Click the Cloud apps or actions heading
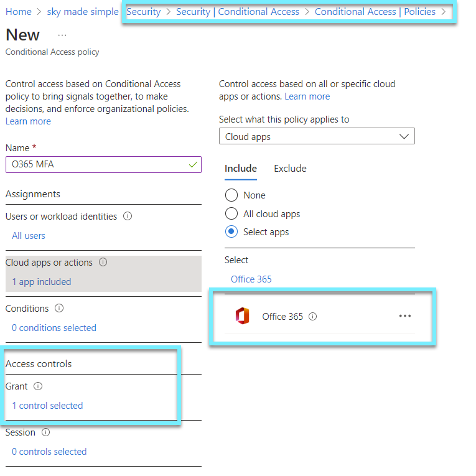The width and height of the screenshot is (476, 476). click(49, 263)
